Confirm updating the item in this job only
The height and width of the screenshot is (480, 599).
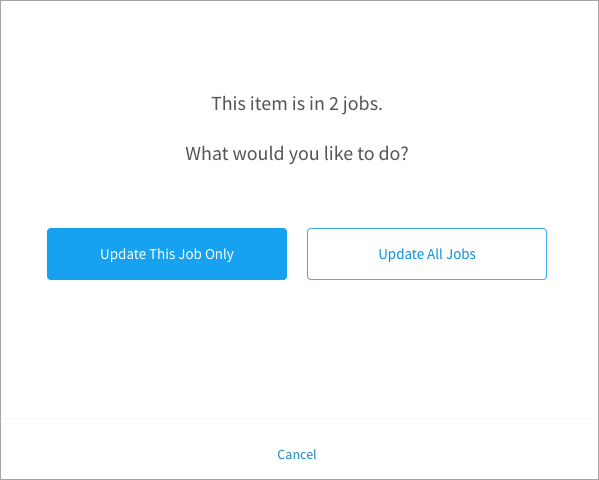pos(167,254)
